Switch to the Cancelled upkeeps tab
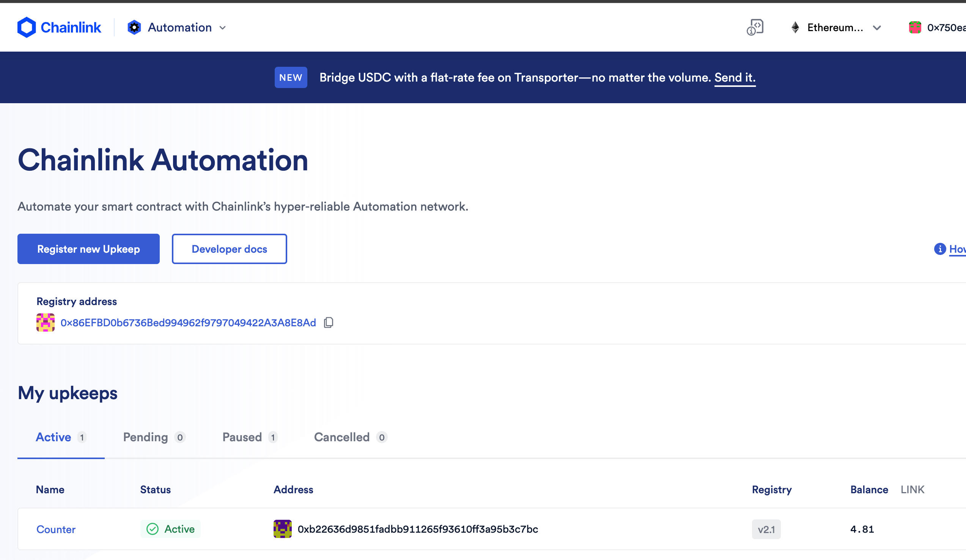This screenshot has height=560, width=966. pyautogui.click(x=351, y=437)
